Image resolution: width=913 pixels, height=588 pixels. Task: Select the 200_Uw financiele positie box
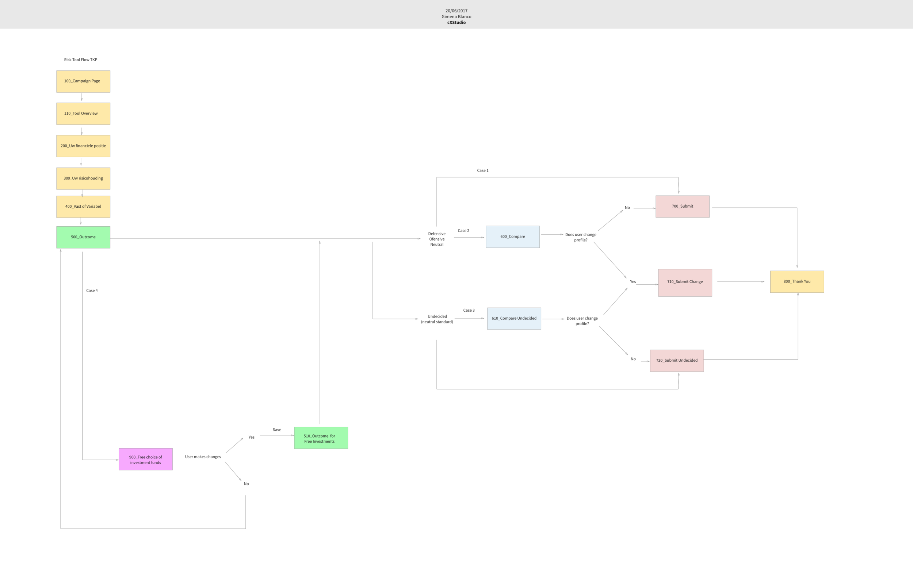click(83, 146)
